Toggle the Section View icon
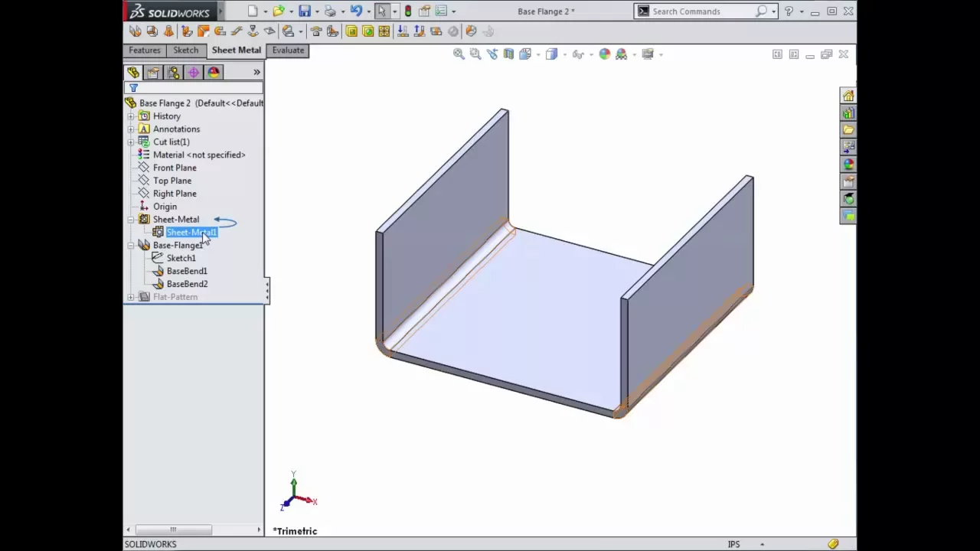Screen dimensions: 980x551 pyautogui.click(x=508, y=54)
